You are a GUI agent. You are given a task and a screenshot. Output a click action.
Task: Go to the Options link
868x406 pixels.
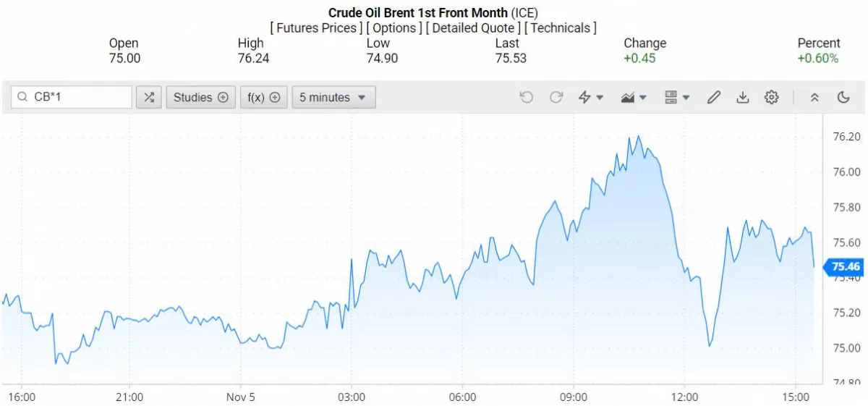(394, 28)
